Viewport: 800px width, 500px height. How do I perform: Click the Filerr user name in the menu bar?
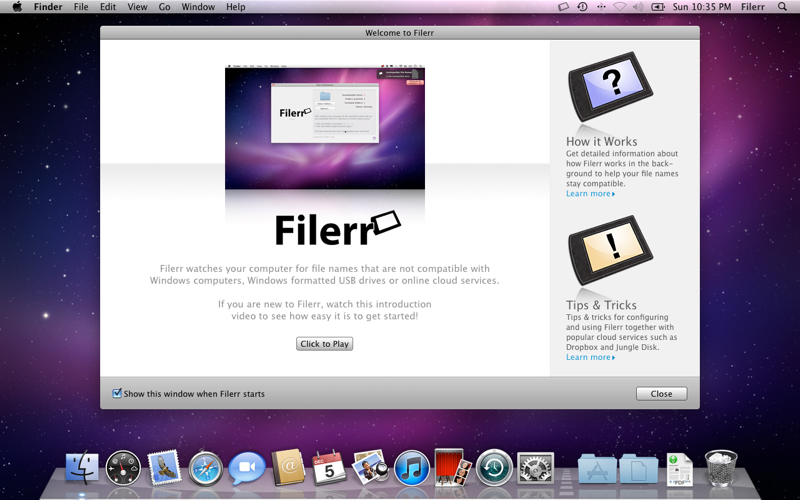[753, 7]
